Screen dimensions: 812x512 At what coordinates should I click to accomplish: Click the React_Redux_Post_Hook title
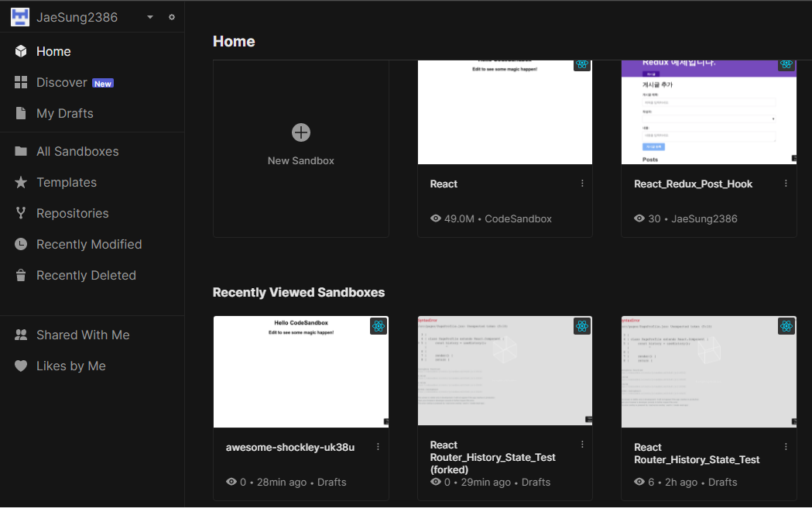tap(693, 184)
